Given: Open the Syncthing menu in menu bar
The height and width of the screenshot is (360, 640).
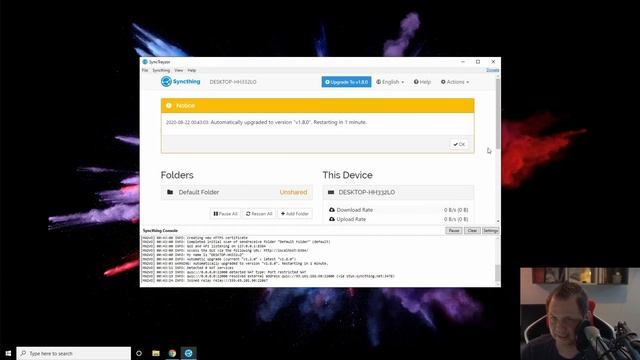Looking at the screenshot, I should coord(161,70).
